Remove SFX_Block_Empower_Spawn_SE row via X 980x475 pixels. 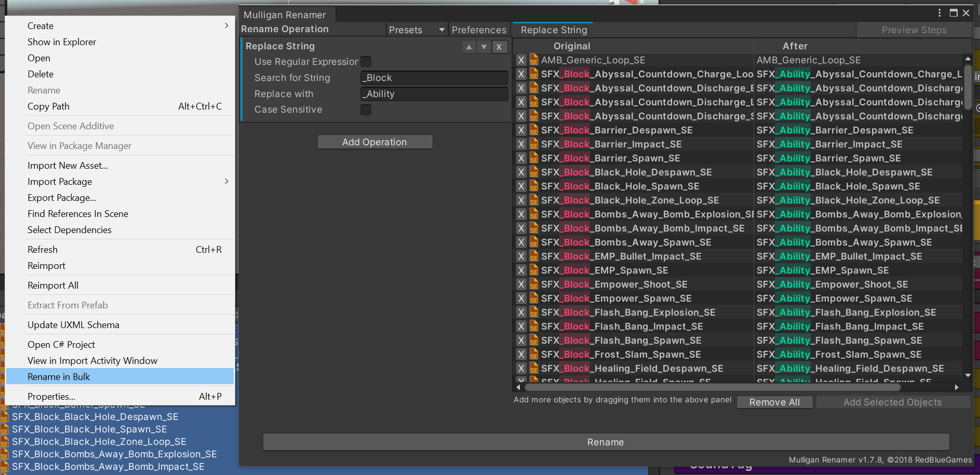pos(521,298)
